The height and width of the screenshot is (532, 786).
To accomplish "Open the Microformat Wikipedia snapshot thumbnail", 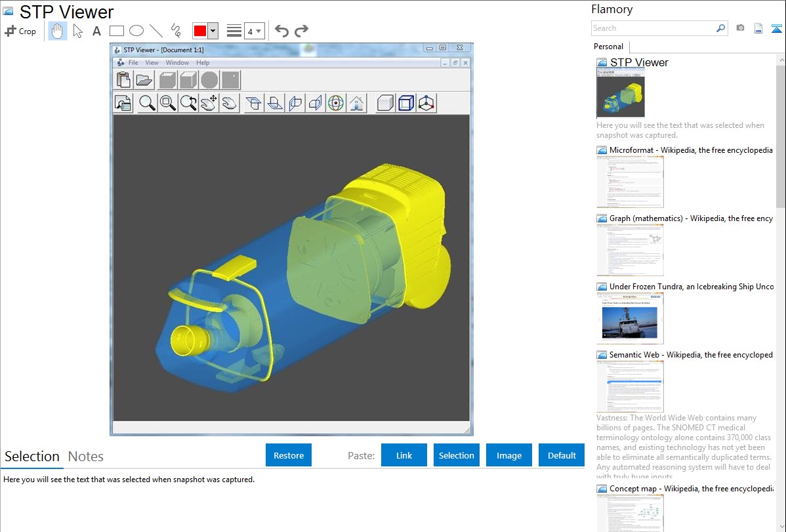I will 630,182.
